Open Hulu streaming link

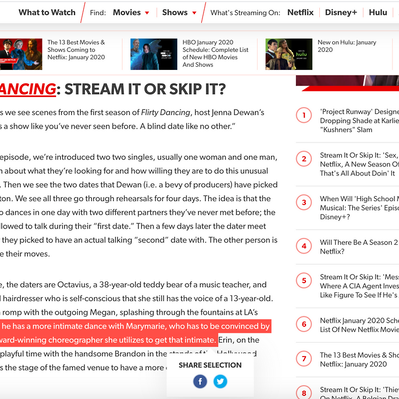378,12
